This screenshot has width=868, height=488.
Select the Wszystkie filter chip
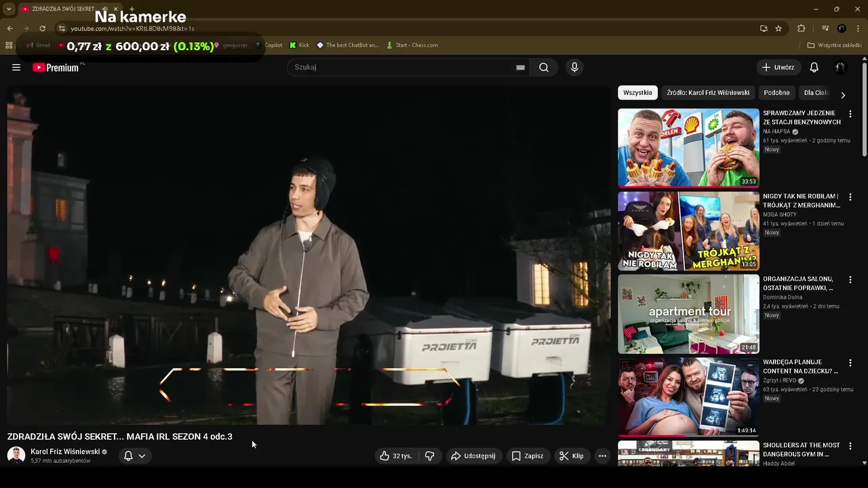[x=637, y=93]
